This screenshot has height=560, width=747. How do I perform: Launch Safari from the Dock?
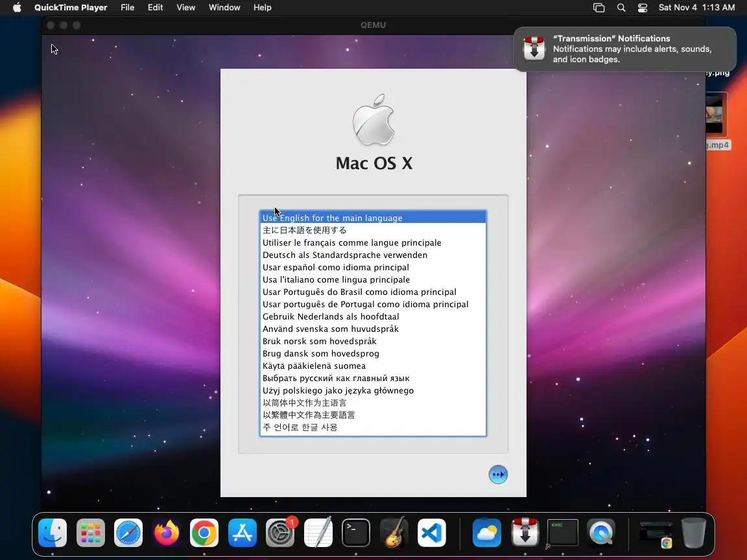(128, 533)
